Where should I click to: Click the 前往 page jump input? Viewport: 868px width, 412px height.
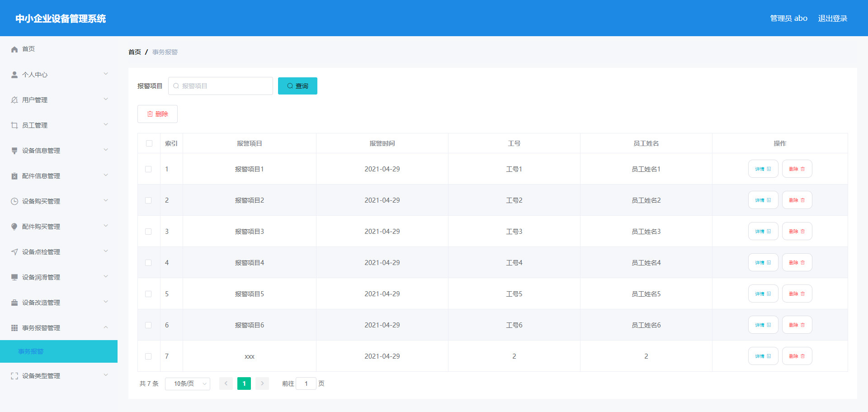pos(306,384)
